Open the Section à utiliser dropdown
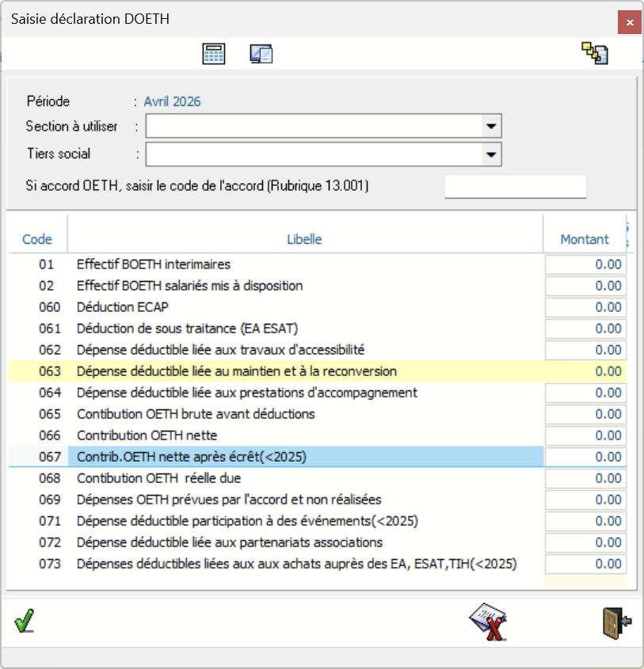Screen dimensions: 644x669 (491, 126)
